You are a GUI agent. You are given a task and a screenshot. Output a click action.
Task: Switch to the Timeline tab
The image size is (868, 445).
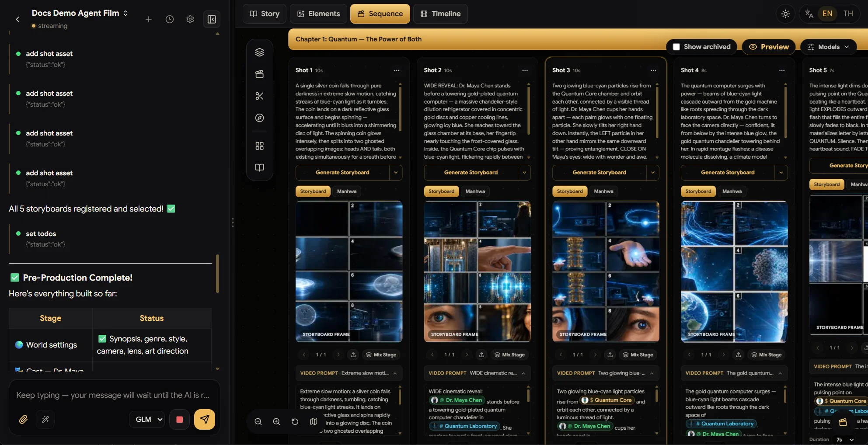(x=440, y=14)
